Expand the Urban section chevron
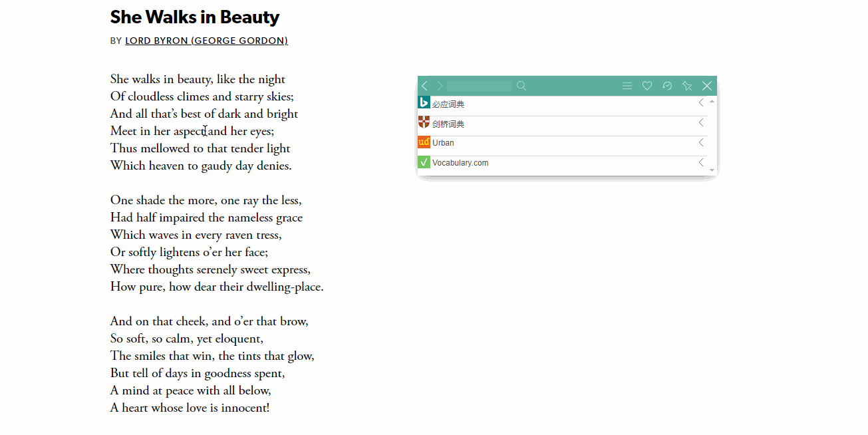Image resolution: width=868 pixels, height=435 pixels. [701, 142]
